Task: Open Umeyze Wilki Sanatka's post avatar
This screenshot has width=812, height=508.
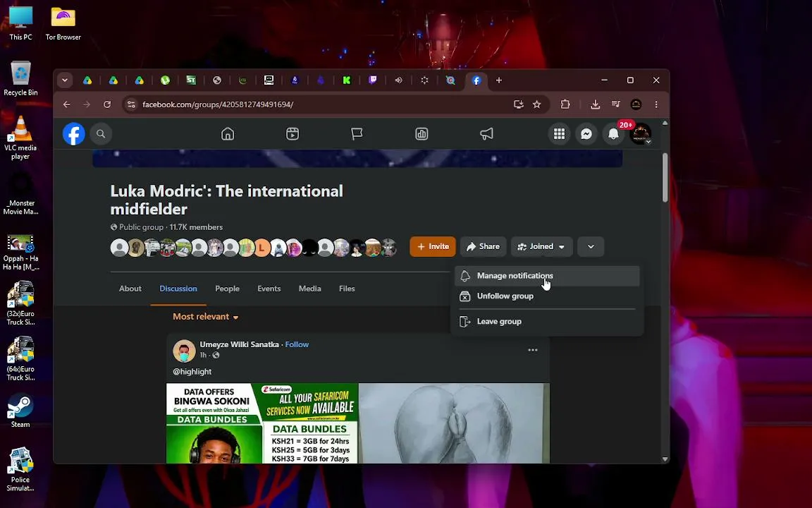Action: (x=184, y=351)
